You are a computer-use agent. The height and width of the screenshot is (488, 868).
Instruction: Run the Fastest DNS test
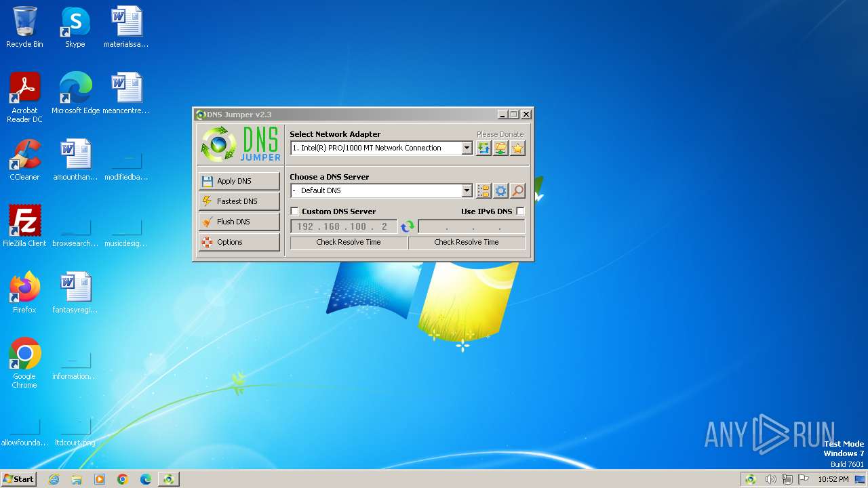[239, 201]
